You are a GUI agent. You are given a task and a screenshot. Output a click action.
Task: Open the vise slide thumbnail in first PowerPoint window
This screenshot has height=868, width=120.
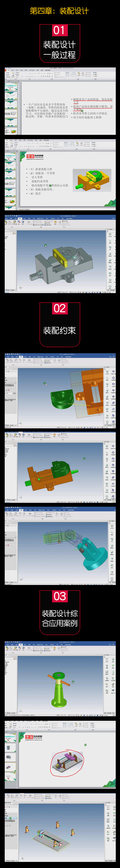(10, 131)
